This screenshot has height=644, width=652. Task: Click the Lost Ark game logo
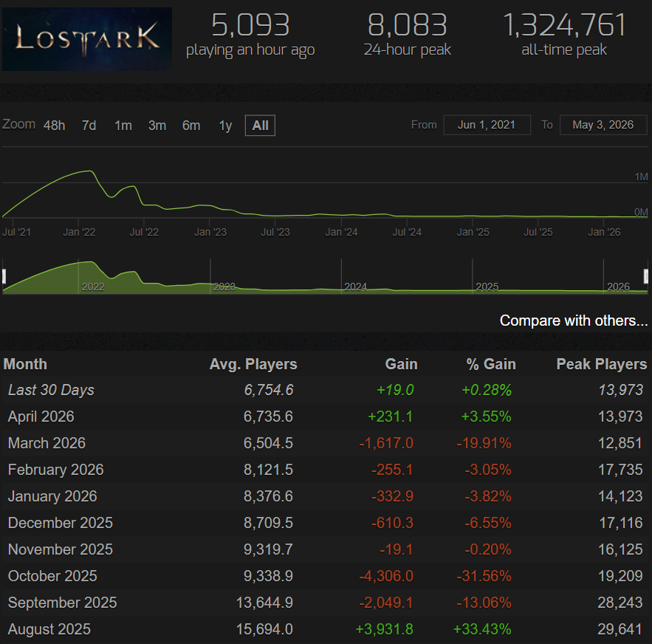click(x=87, y=38)
